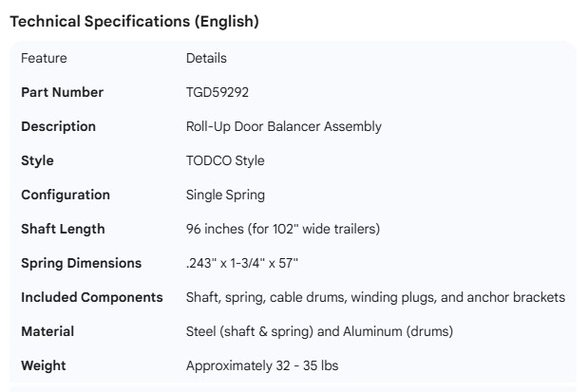Select the Description row label

pyautogui.click(x=58, y=126)
